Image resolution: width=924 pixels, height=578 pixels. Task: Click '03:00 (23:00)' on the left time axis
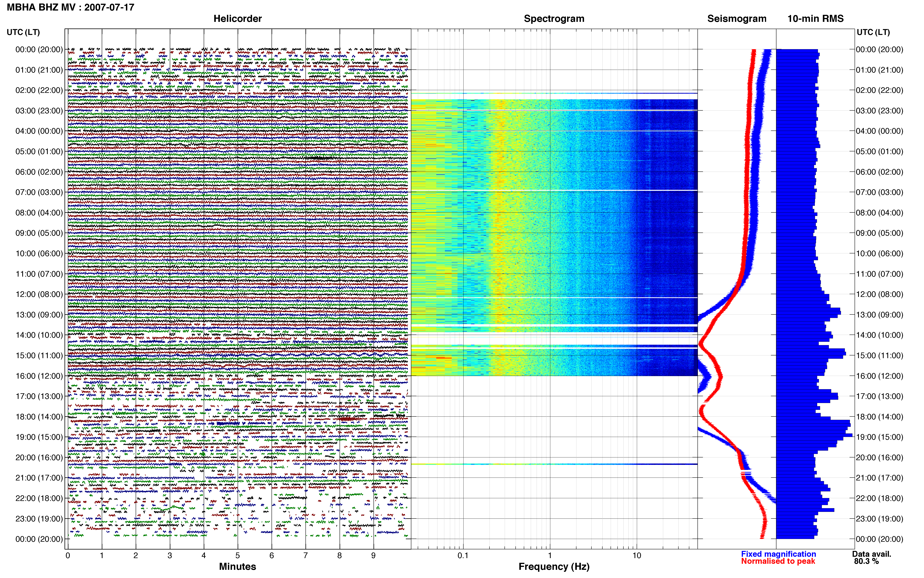(x=39, y=111)
